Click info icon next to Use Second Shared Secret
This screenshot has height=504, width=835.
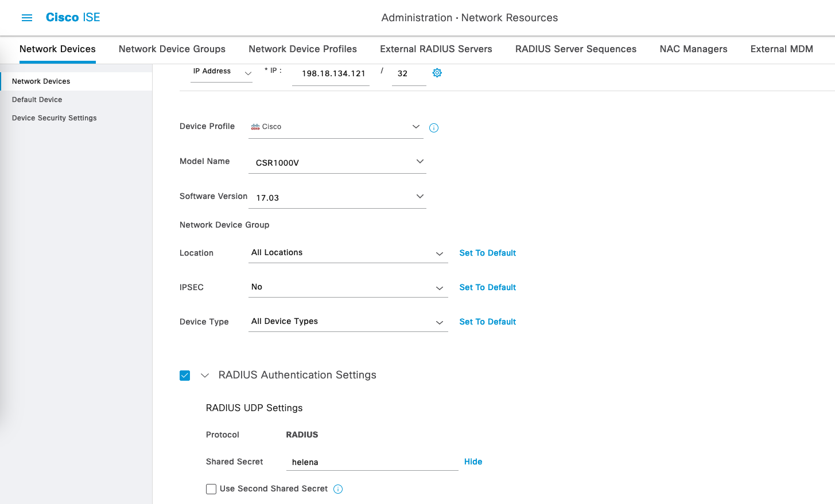(338, 489)
